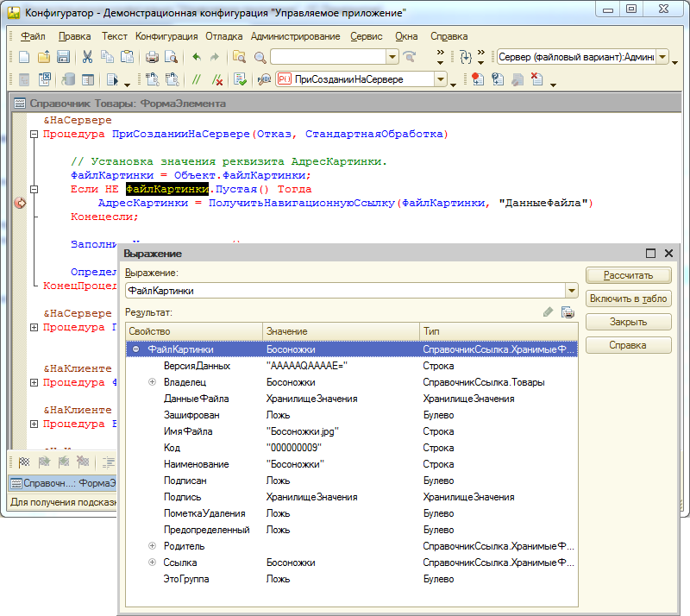Open the Выражение expression dropdown
This screenshot has height=616, width=690.
(570, 292)
